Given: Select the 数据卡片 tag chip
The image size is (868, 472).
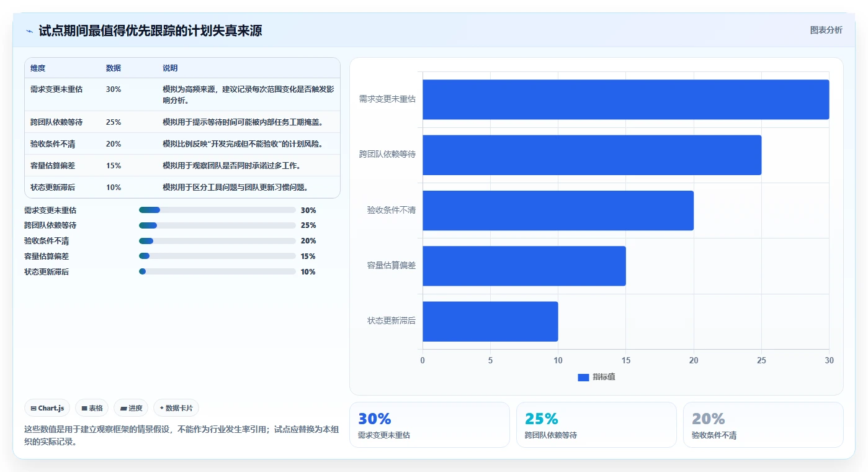Looking at the screenshot, I should click(x=176, y=408).
